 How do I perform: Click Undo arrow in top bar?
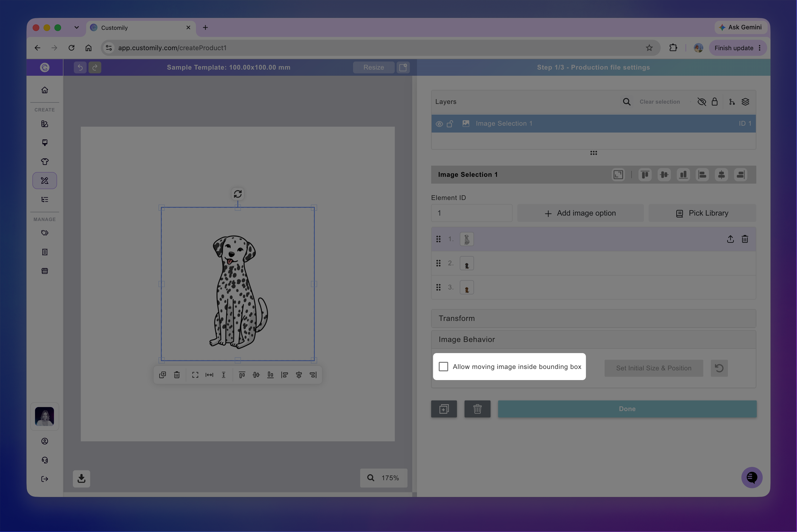coord(80,67)
